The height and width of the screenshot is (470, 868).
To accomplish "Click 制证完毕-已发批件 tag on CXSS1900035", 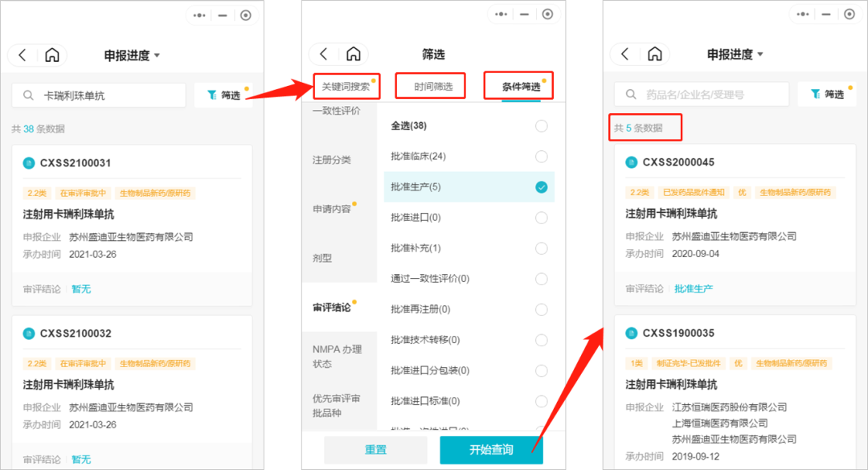I will (x=688, y=363).
